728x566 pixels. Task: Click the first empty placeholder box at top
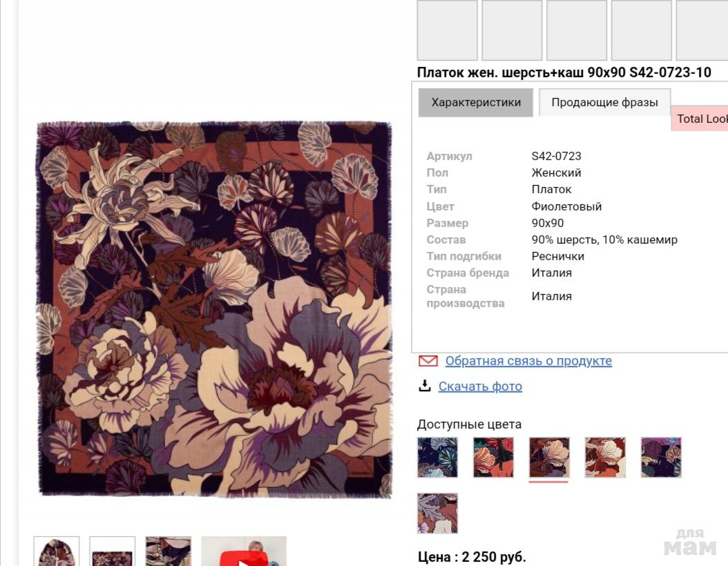447,30
